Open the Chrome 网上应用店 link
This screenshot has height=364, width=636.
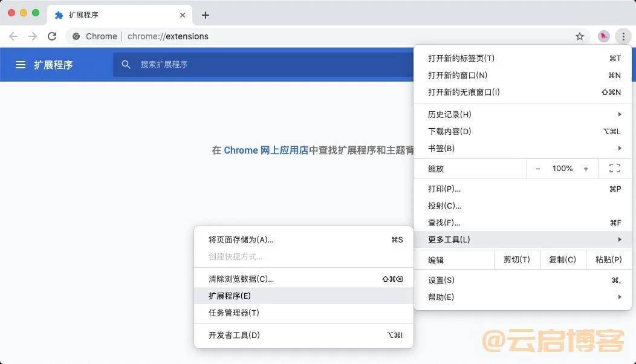(266, 150)
